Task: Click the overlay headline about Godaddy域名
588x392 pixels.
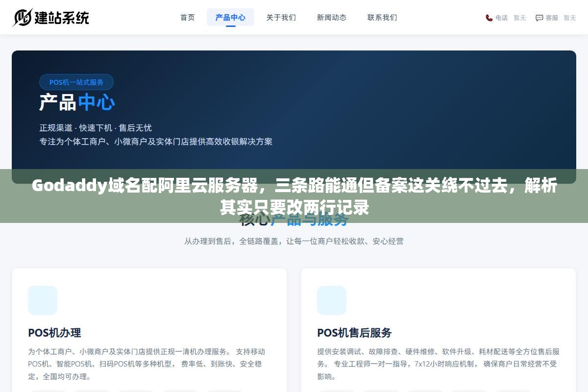Action: click(294, 196)
